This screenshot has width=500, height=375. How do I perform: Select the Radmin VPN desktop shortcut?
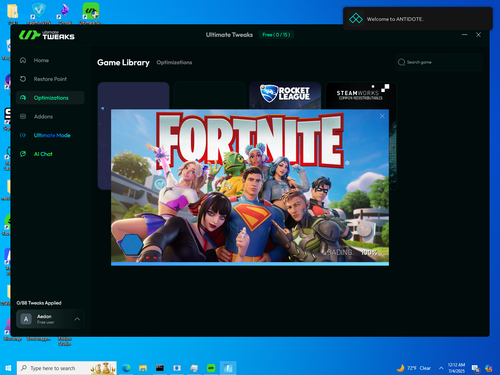[39, 13]
